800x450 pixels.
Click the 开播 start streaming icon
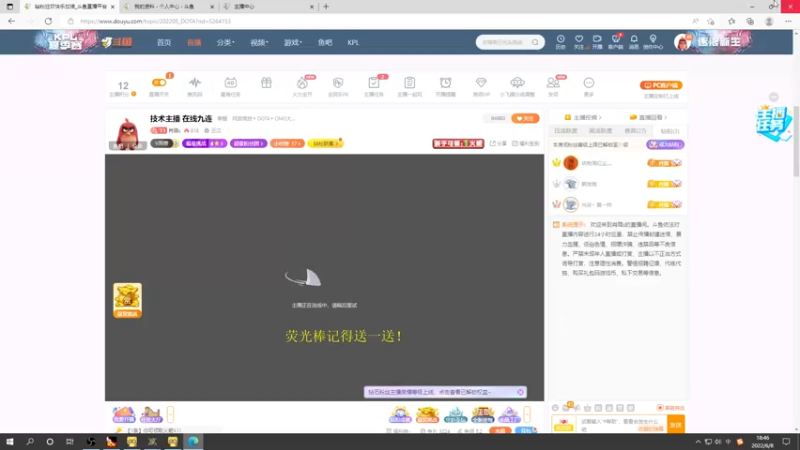pos(597,42)
